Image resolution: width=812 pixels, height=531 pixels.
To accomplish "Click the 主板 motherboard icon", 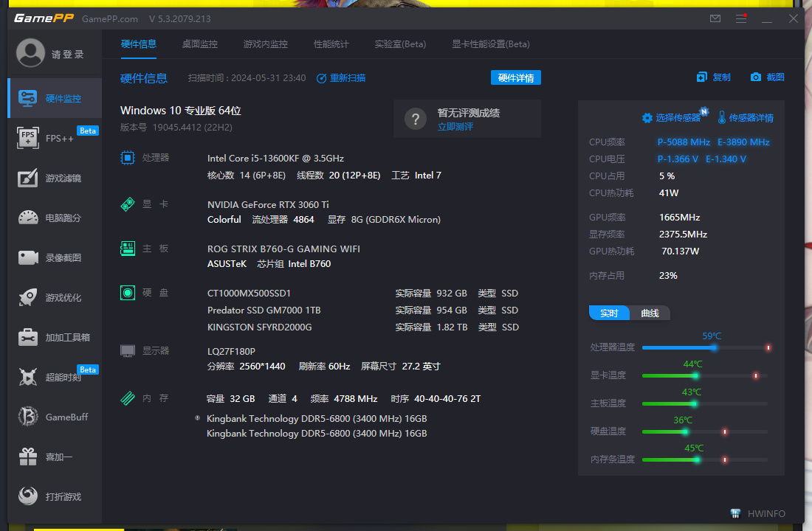I will (x=128, y=249).
